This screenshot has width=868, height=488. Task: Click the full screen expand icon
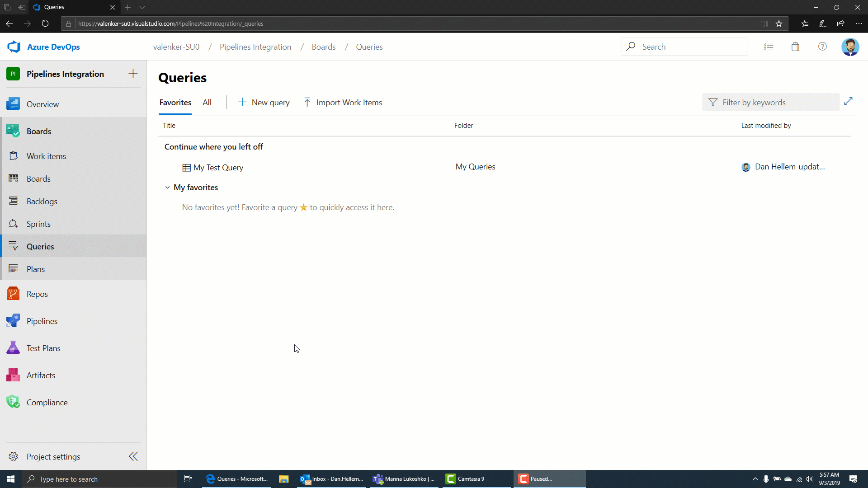[848, 101]
